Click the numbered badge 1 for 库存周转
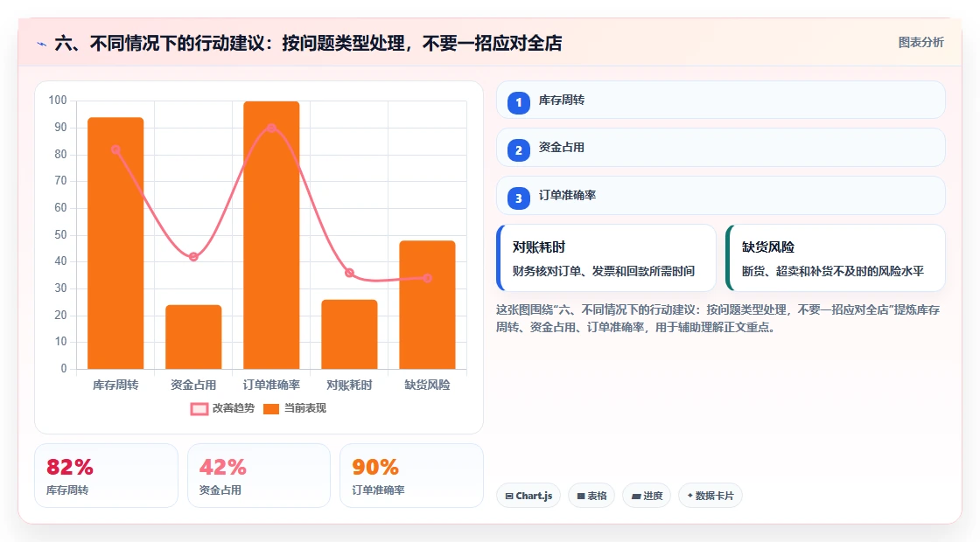The image size is (980, 542). click(518, 102)
